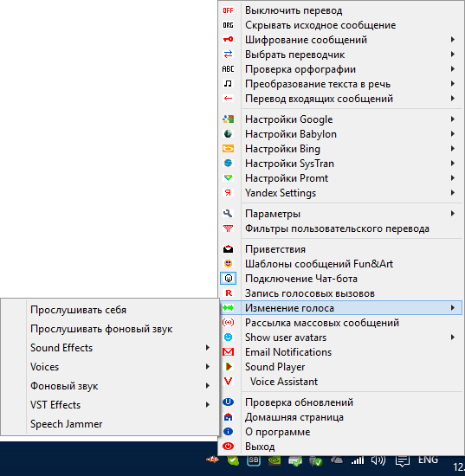Image resolution: width=465 pixels, height=476 pixels.
Task: Click the wrench Параметры icon
Action: (x=228, y=214)
